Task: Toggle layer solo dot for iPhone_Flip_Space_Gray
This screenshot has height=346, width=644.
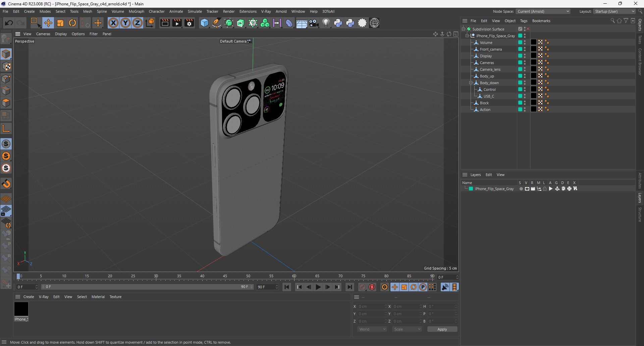Action: click(x=521, y=189)
